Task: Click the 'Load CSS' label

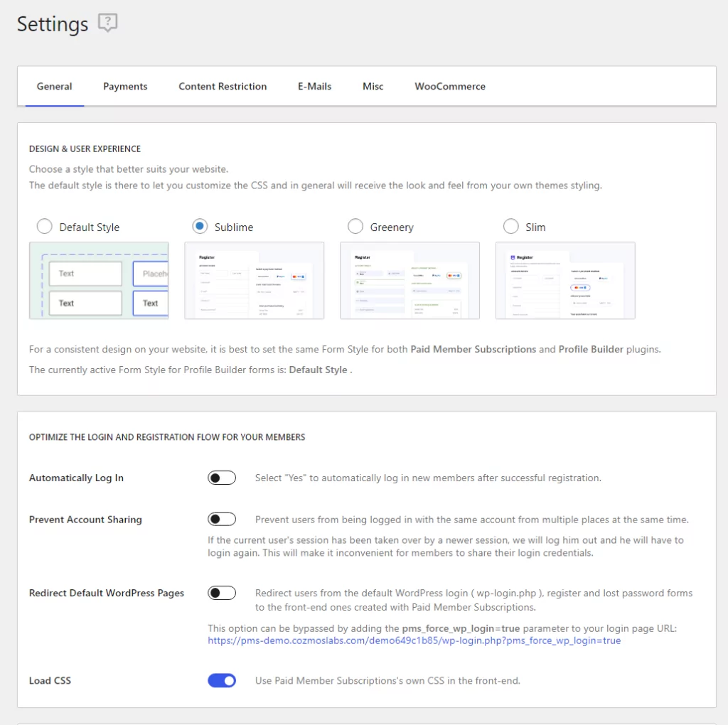Action: [x=50, y=681]
